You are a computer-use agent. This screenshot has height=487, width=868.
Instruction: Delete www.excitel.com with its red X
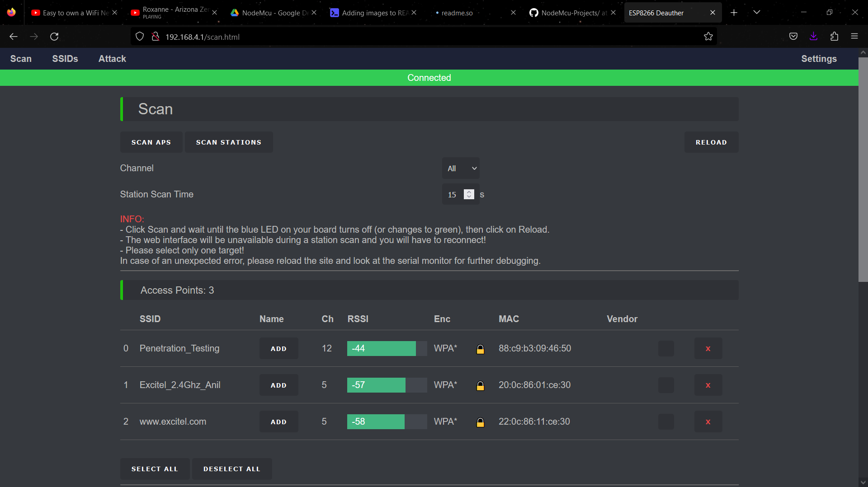708,421
